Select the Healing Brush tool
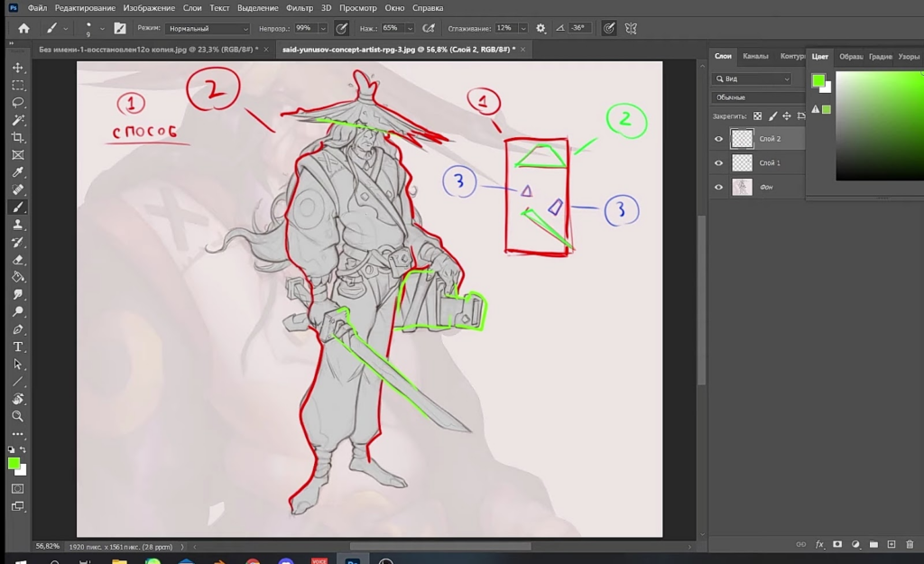The width and height of the screenshot is (924, 564). click(x=18, y=190)
